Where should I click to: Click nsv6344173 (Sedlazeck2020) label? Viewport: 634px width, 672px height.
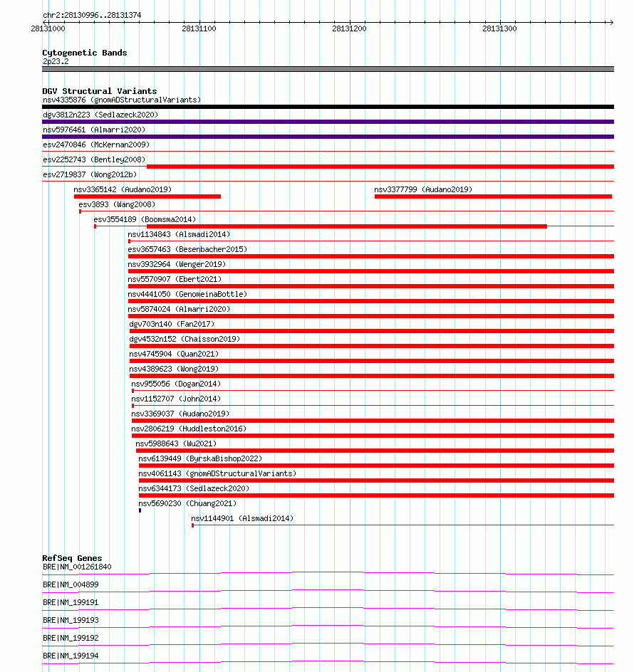(194, 489)
